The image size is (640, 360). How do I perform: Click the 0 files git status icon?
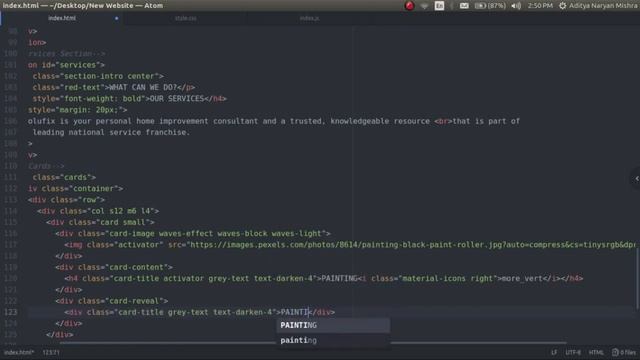[624, 352]
